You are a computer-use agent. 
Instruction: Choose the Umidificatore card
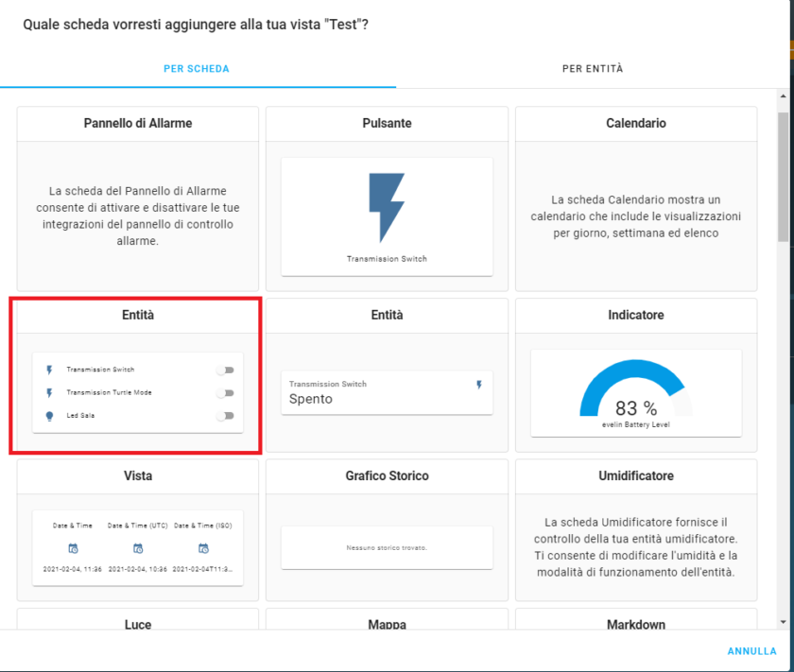[636, 529]
